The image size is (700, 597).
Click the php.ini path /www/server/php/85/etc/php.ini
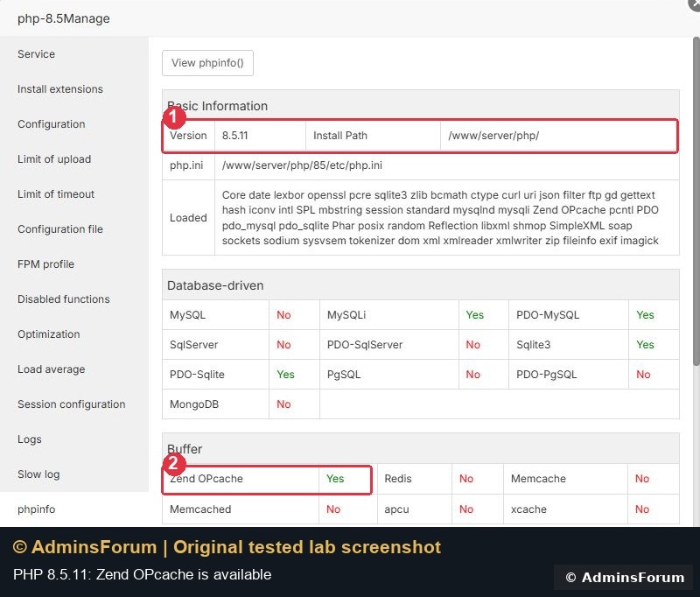[302, 165]
